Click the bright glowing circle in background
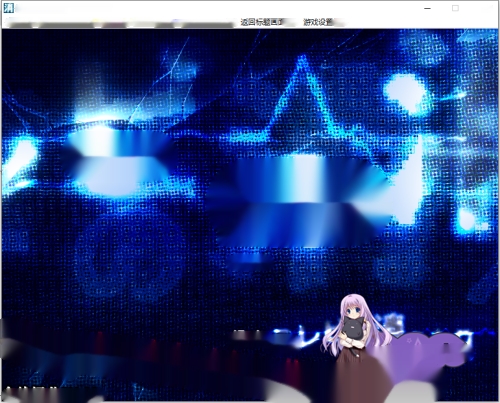The image size is (500, 403). (x=406, y=92)
